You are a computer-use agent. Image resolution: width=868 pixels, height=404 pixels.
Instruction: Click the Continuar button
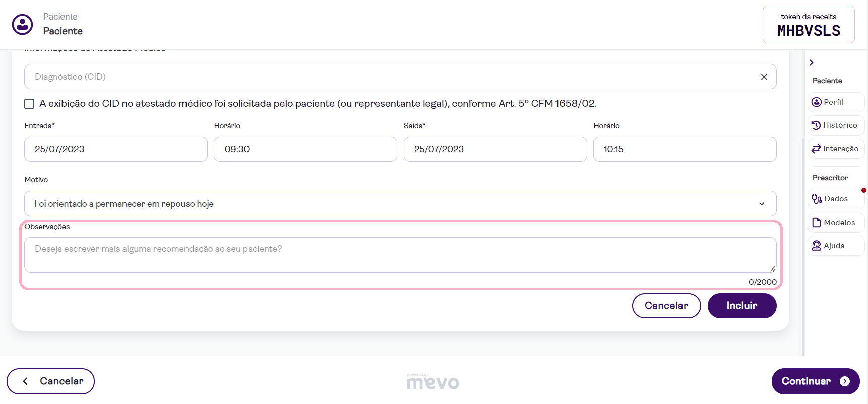tap(815, 381)
